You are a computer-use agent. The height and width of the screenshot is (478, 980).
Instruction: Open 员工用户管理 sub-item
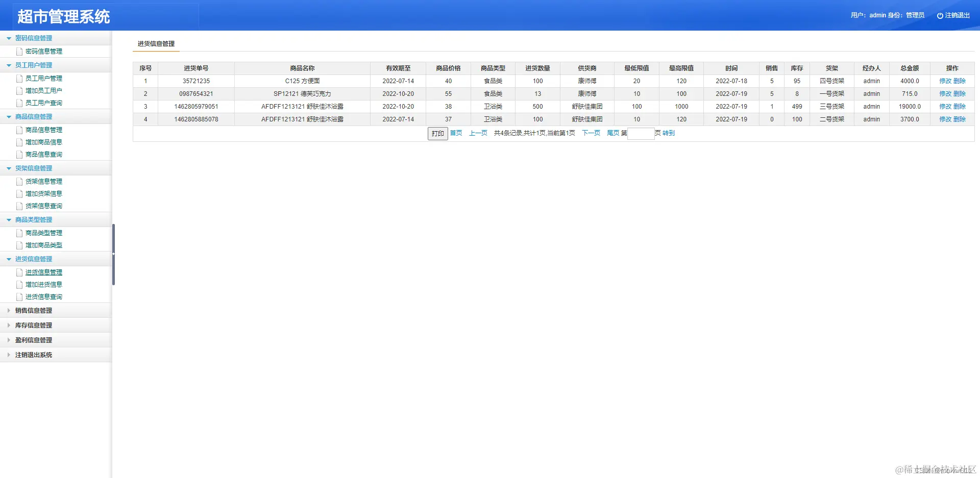(x=44, y=79)
